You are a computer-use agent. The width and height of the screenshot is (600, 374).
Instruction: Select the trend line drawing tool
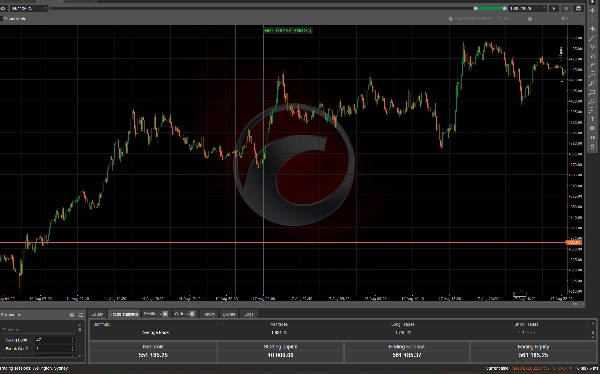click(592, 38)
